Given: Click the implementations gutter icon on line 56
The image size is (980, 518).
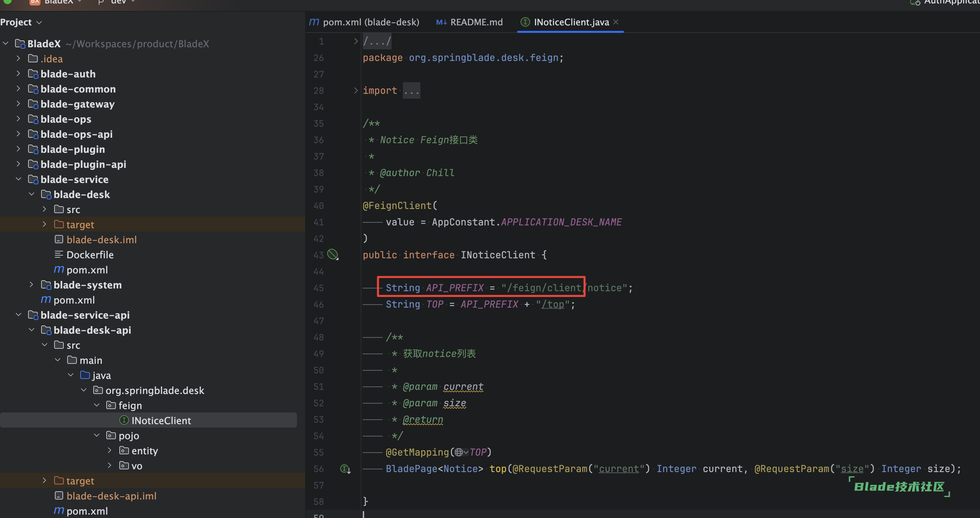Looking at the screenshot, I should tap(345, 469).
